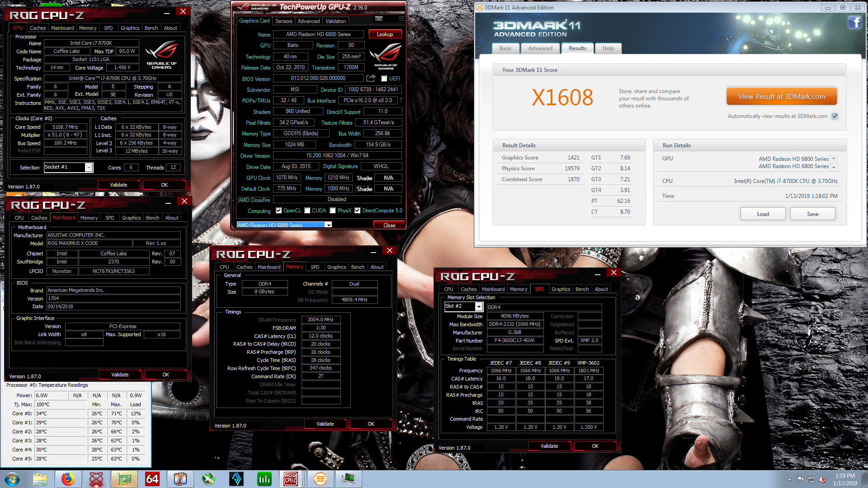Click Close button in GPU-Z
The width and height of the screenshot is (868, 488).
(389, 225)
